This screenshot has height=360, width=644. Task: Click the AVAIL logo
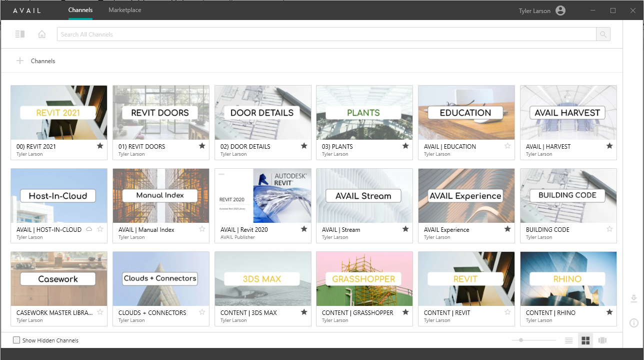(27, 11)
